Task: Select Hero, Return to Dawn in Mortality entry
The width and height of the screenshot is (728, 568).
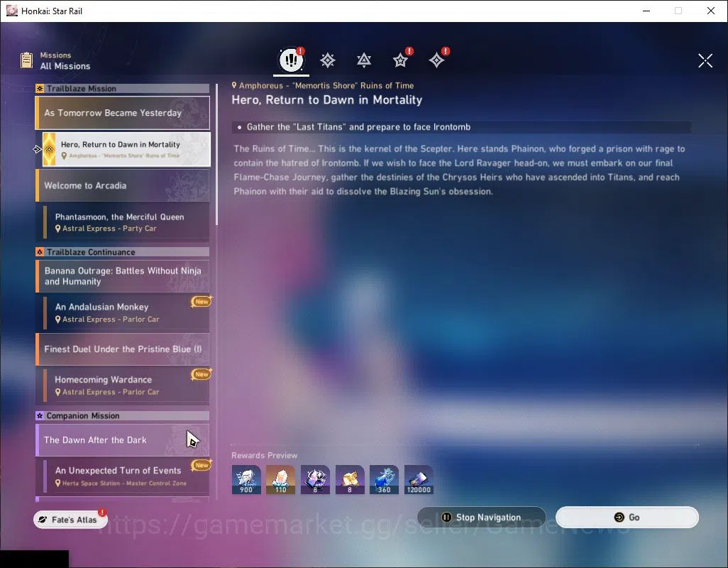Action: tap(126, 149)
